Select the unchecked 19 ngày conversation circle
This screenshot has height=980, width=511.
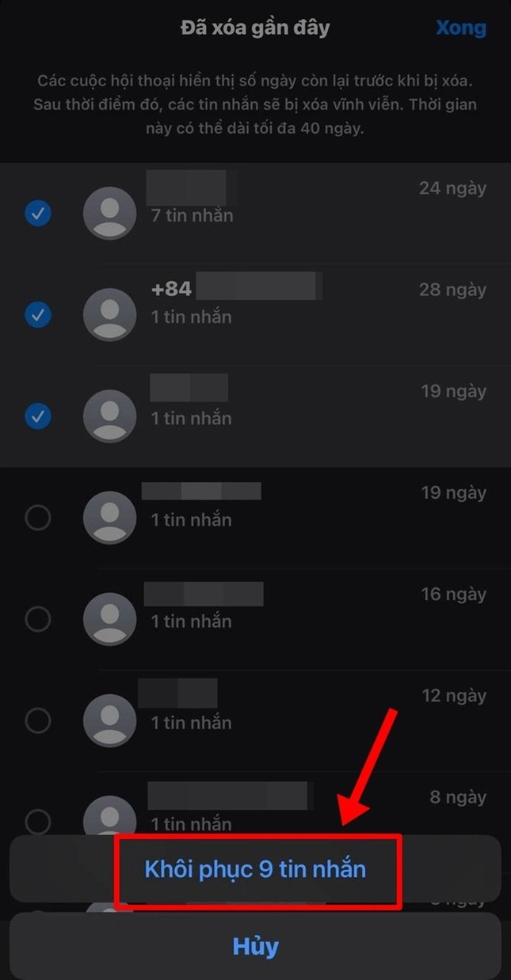coord(38,518)
